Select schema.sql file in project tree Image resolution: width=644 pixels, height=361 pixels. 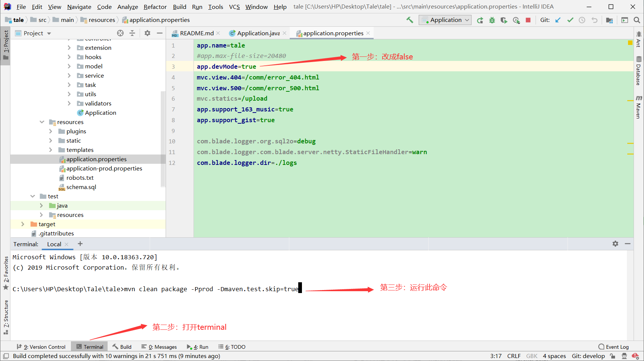[81, 187]
